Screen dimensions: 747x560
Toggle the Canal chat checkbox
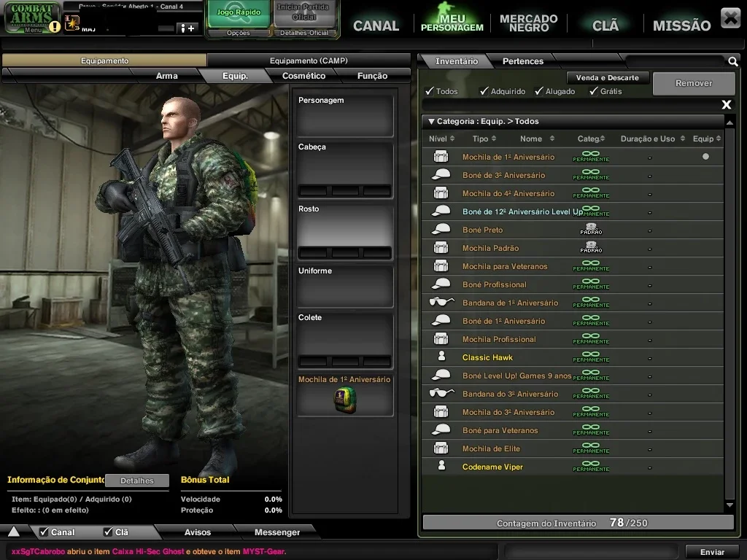point(44,532)
